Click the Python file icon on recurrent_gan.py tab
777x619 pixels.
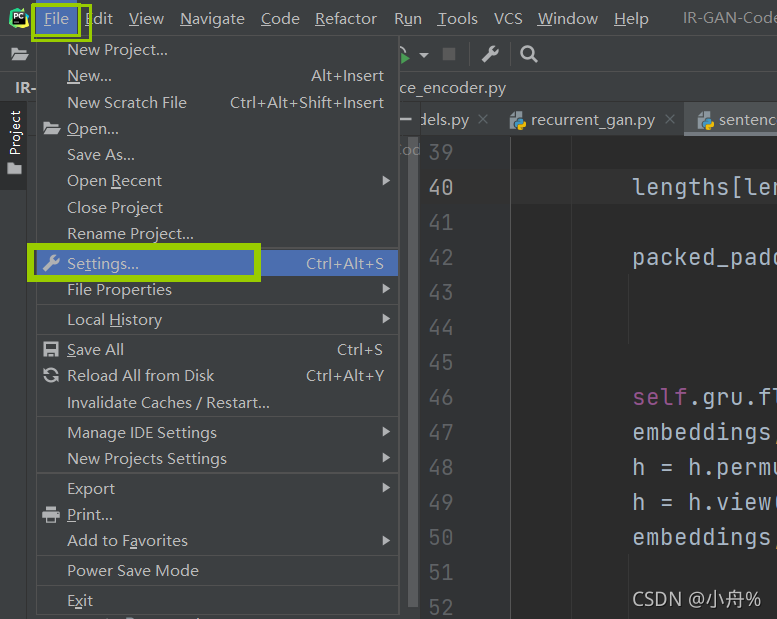(518, 120)
